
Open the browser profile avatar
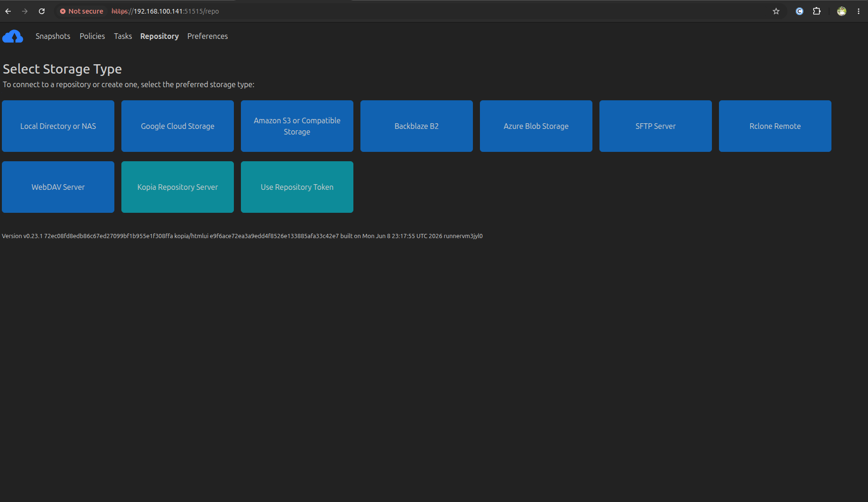coord(842,11)
